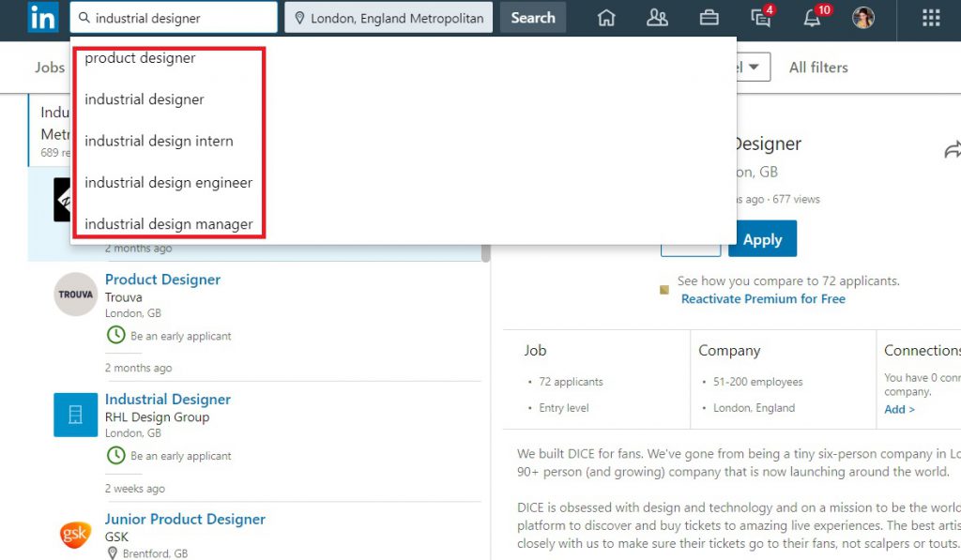Click the location pin icon
961x560 pixels.
pos(299,19)
